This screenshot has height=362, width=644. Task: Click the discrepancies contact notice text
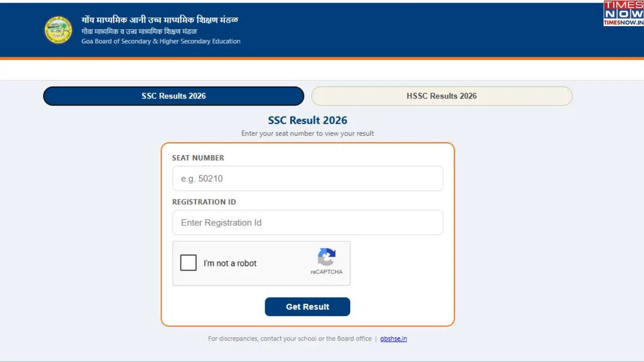(x=289, y=338)
